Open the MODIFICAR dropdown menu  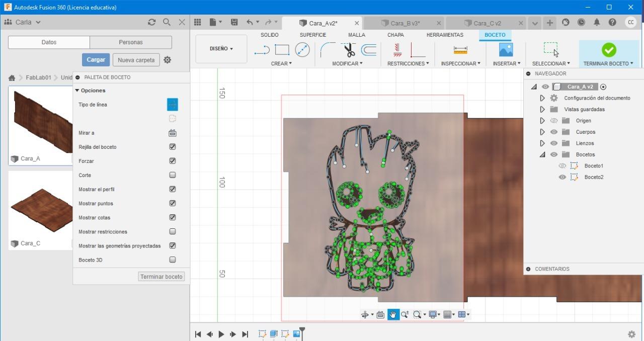[347, 63]
